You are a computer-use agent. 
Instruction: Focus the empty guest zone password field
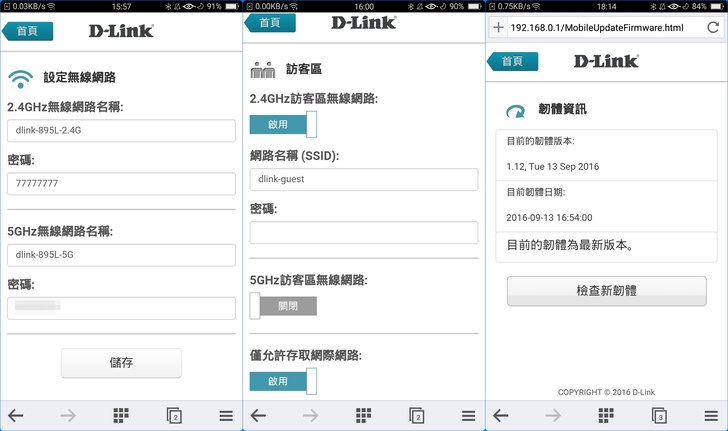point(364,233)
